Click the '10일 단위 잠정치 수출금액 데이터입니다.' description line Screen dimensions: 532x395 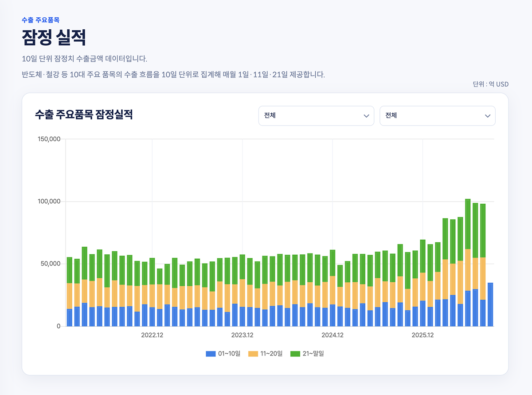coord(84,59)
